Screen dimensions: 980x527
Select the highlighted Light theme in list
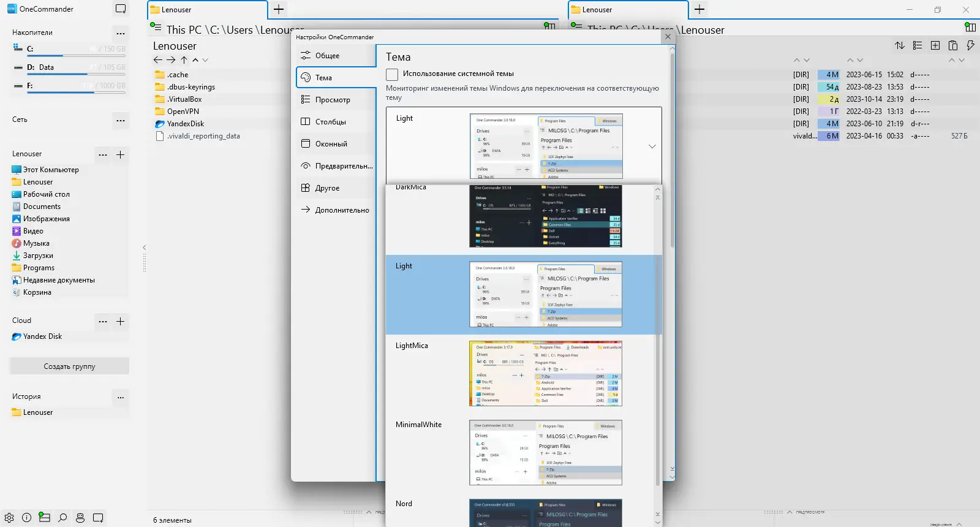coord(519,295)
